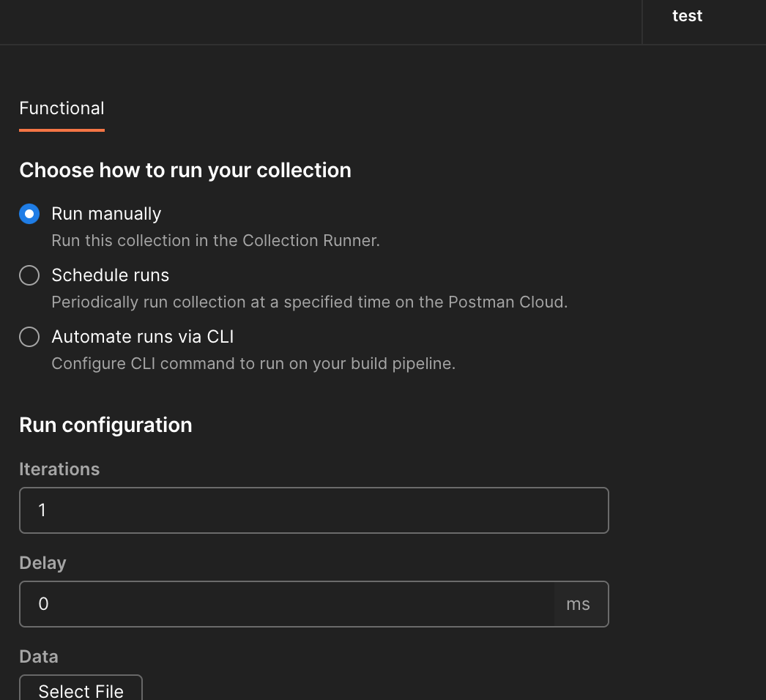Choose Schedule runs option
The width and height of the screenshot is (766, 700).
tap(29, 275)
